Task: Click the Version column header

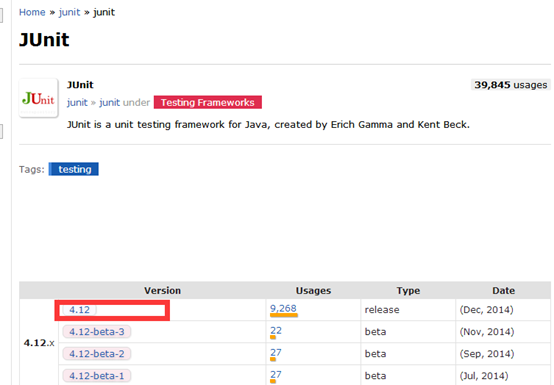Action: coord(163,291)
